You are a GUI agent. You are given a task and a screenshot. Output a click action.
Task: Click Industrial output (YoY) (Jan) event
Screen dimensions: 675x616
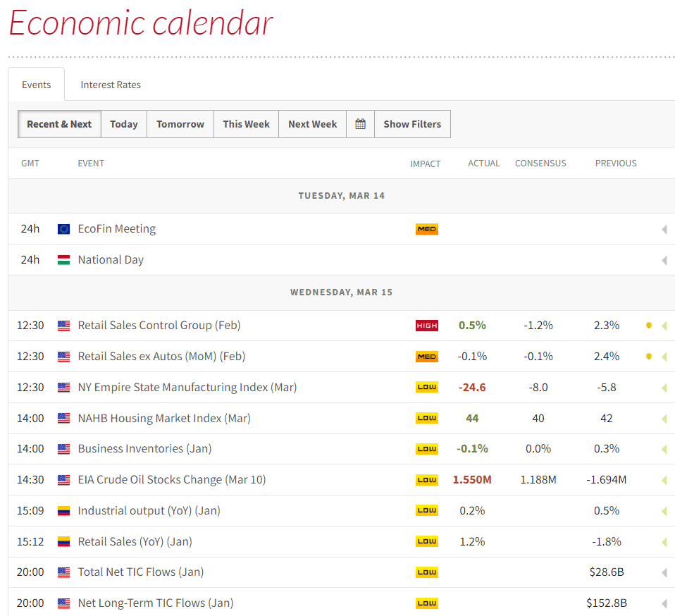click(x=149, y=510)
